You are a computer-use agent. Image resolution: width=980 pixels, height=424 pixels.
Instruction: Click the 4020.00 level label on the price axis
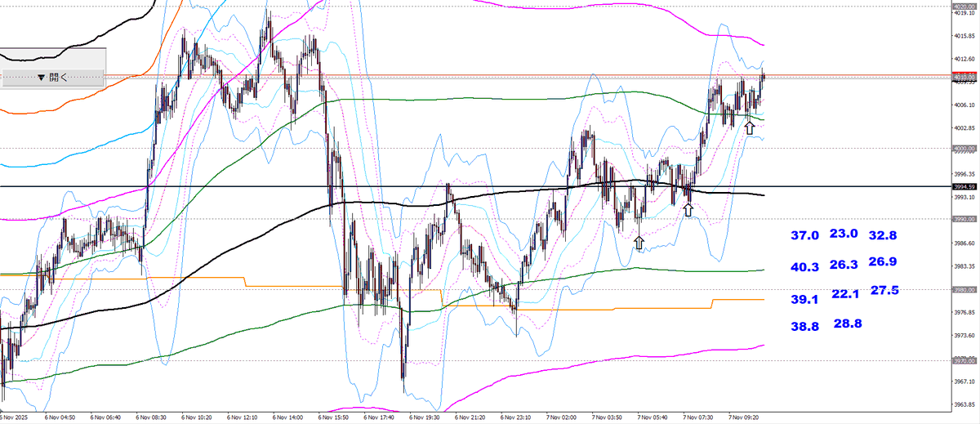click(x=964, y=5)
